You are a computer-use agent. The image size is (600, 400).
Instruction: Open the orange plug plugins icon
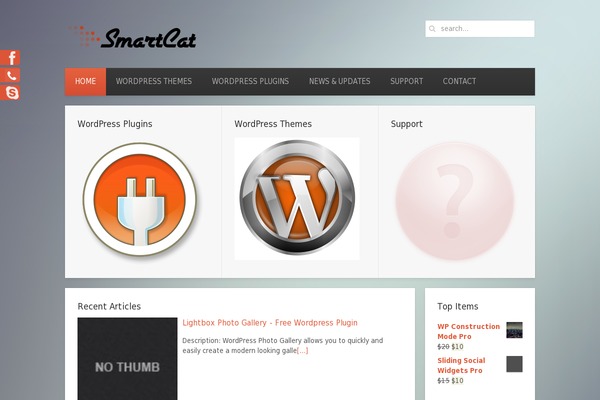tap(140, 199)
